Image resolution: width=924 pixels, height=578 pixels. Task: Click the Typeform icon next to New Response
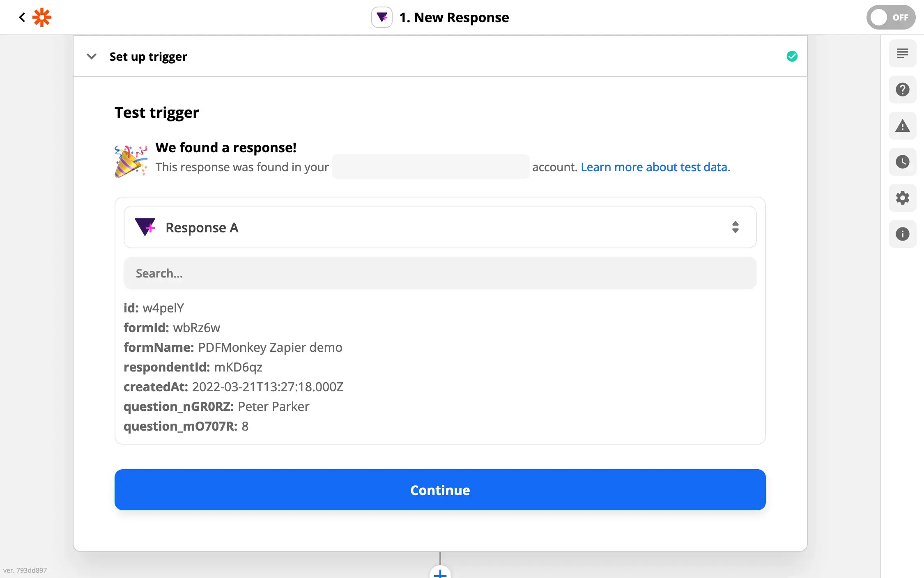click(x=382, y=17)
